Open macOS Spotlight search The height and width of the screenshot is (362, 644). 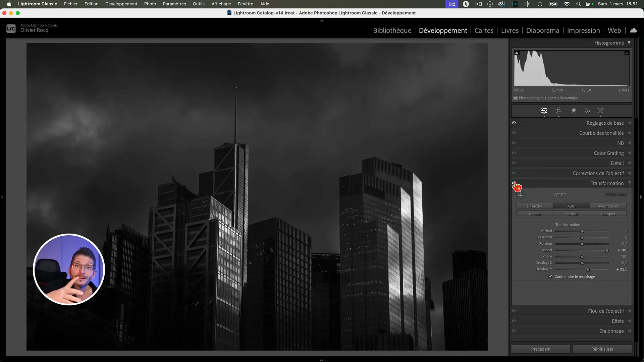click(x=578, y=4)
